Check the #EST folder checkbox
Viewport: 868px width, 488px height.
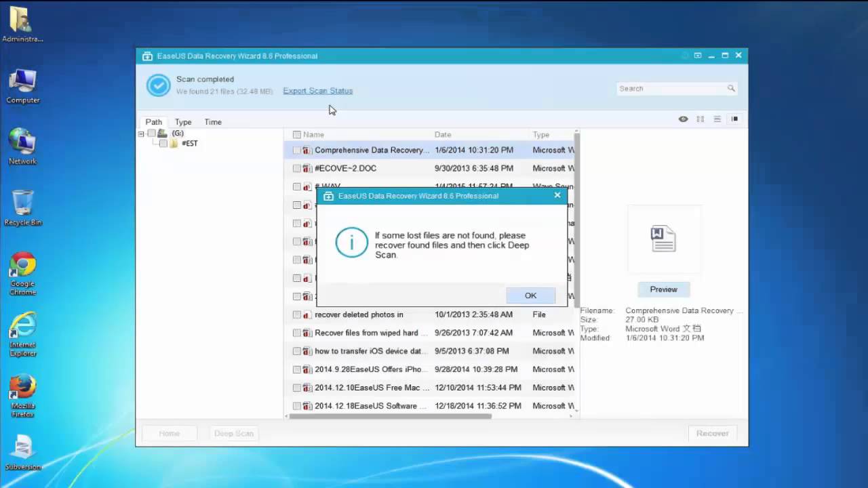coord(163,144)
